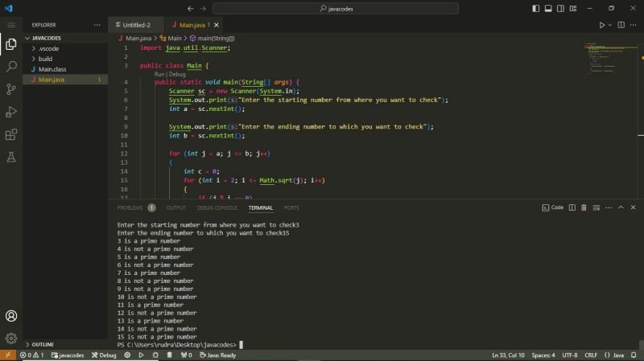This screenshot has height=361, width=644.
Task: Open editor More Actions menu
Action: point(634,25)
